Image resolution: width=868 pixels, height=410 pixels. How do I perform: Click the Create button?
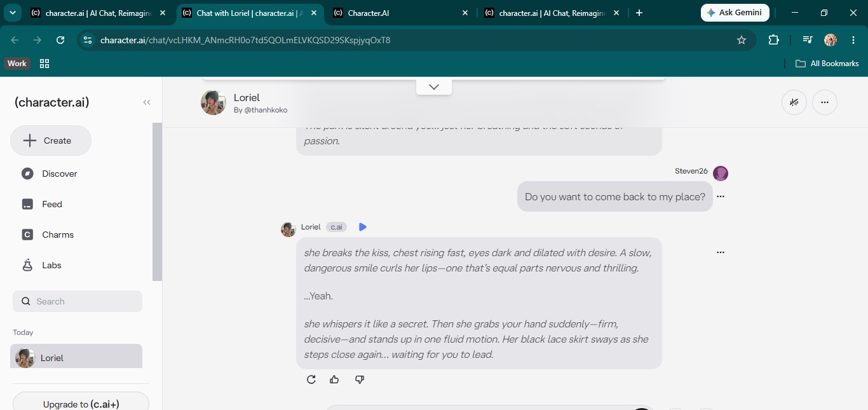[51, 140]
